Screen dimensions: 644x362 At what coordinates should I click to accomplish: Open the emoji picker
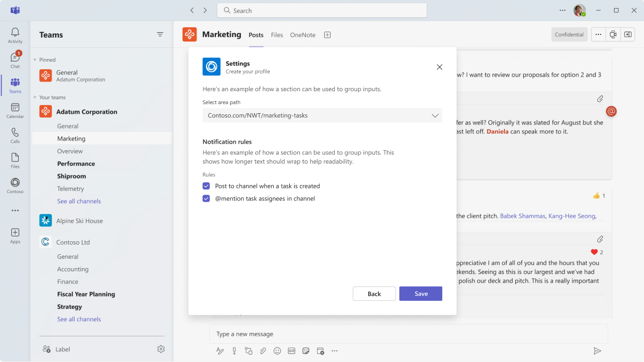277,351
